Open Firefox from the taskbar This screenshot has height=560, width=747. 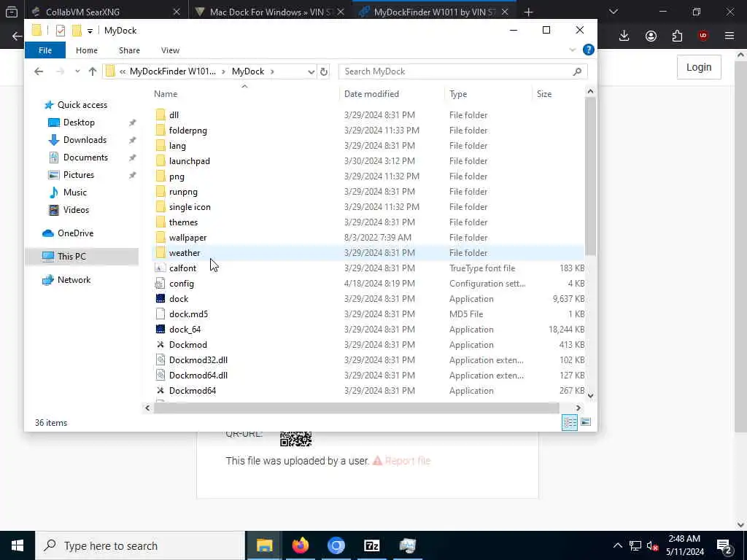[x=300, y=545]
